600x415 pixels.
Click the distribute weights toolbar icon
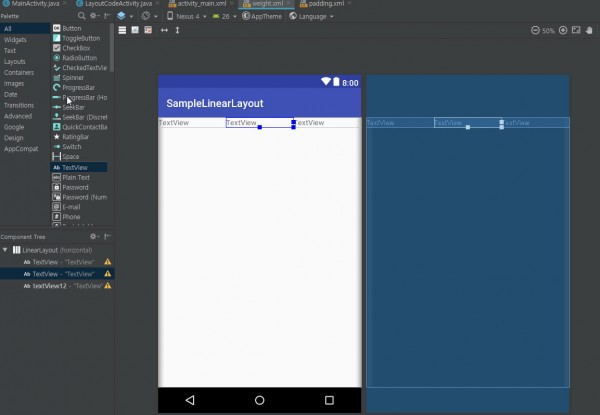[135, 30]
